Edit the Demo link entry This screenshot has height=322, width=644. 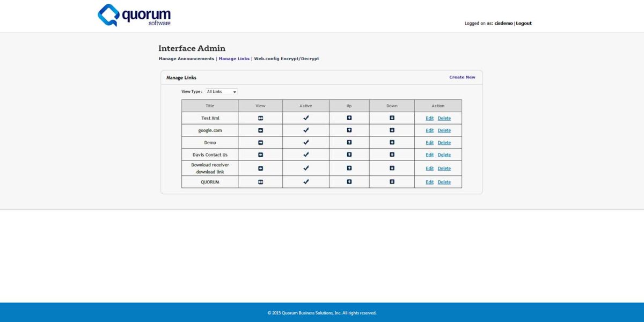tap(429, 142)
